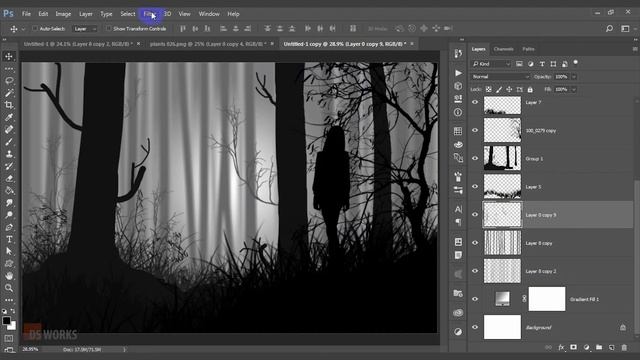Switch to the Channels tab
Screen dimensions: 640x360
point(503,49)
